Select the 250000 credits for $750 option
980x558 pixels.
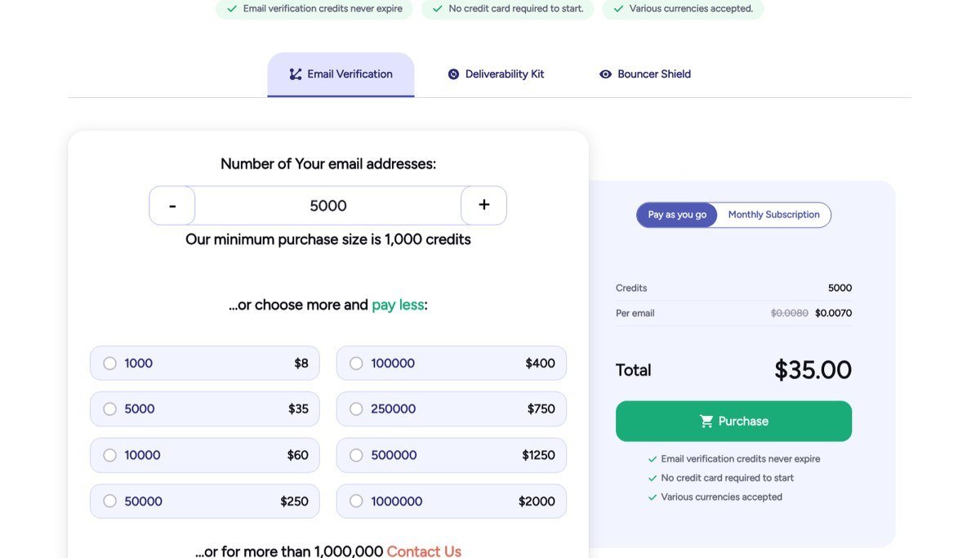click(452, 409)
